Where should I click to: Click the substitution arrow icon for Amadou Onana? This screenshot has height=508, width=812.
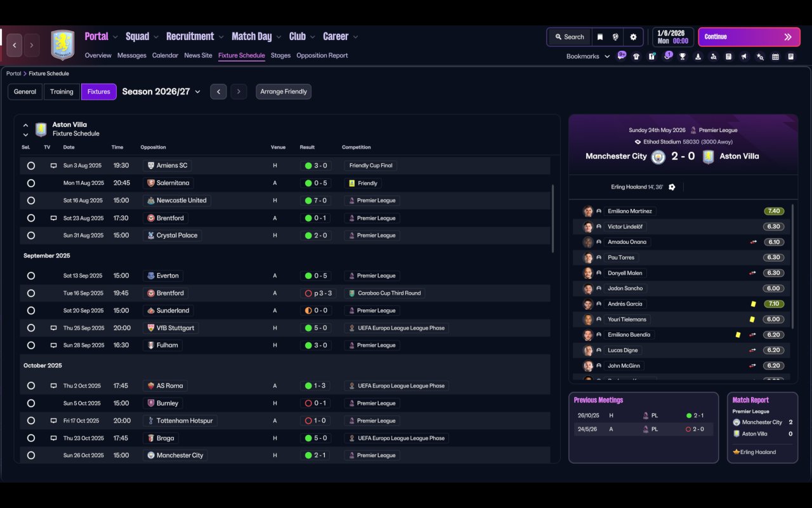(753, 242)
